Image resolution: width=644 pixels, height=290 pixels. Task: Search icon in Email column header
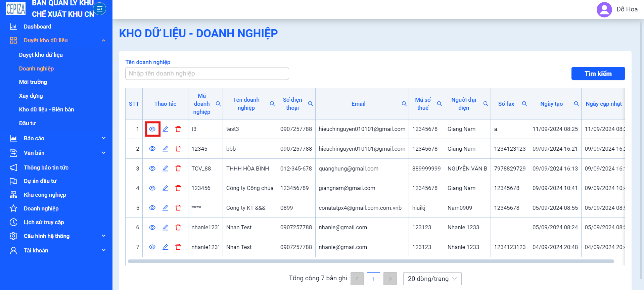tap(404, 104)
